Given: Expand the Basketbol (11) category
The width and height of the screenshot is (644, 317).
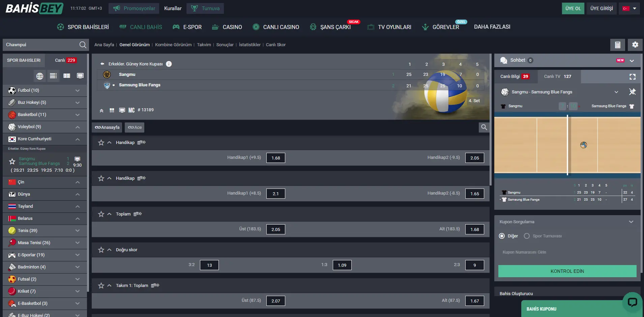Looking at the screenshot, I should click(x=45, y=115).
